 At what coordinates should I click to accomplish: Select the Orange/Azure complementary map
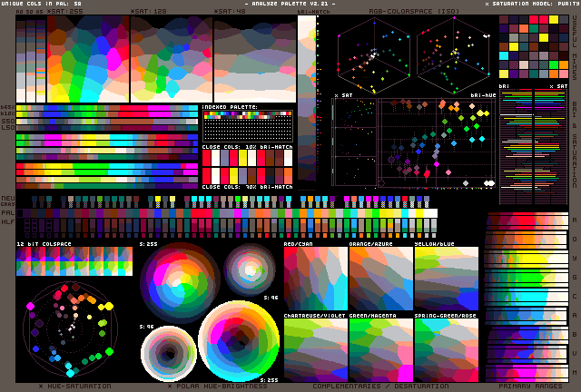pyautogui.click(x=380, y=279)
